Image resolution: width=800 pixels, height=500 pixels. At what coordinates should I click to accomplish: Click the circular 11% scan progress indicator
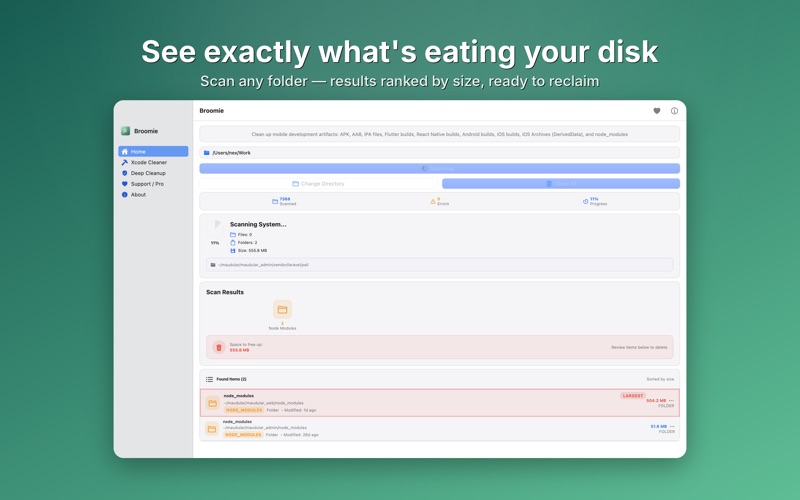coord(215,228)
